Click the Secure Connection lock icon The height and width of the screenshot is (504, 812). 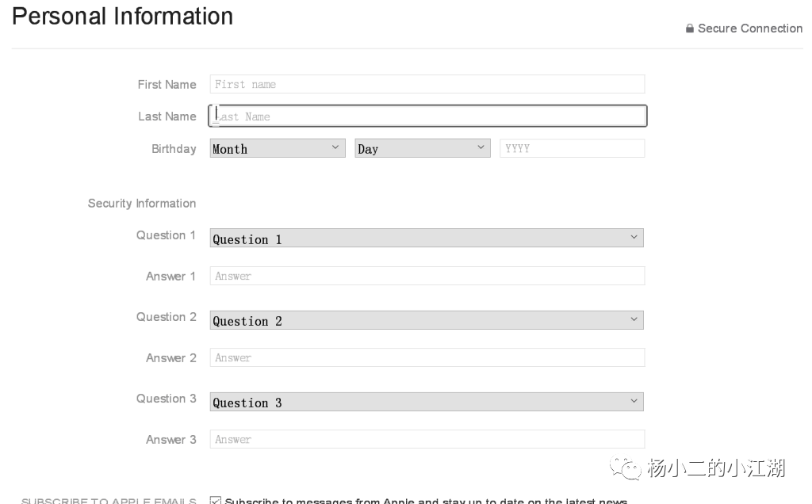coord(690,29)
